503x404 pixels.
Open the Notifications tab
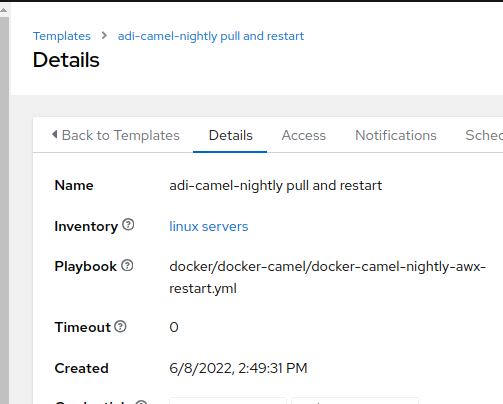[396, 135]
